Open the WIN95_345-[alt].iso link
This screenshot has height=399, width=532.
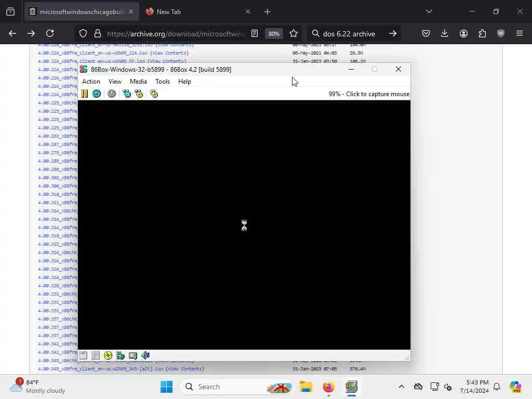tap(100, 369)
